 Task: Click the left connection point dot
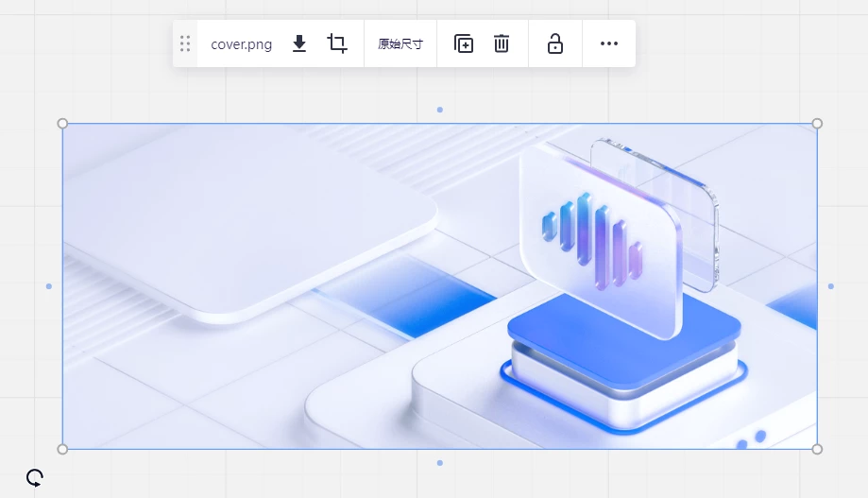coord(49,286)
